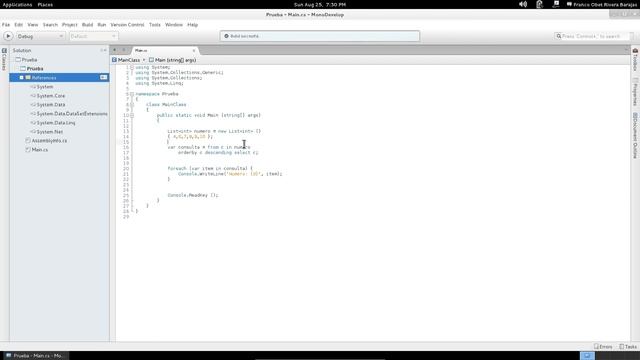Image resolution: width=640 pixels, height=360 pixels.
Task: Open the Debug configuration dropdown
Action: [x=40, y=36]
